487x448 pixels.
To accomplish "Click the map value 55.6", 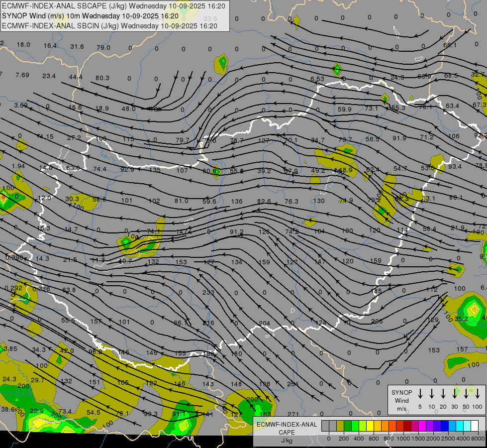I will (68, 320).
